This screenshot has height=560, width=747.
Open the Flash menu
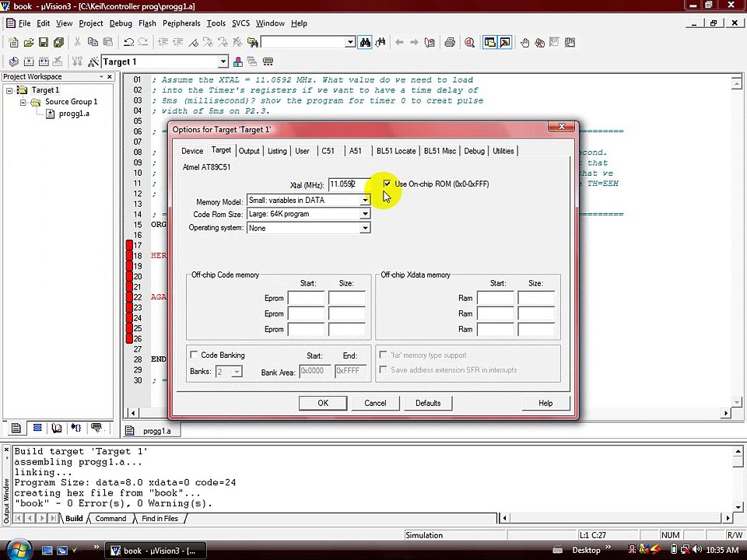coord(147,23)
